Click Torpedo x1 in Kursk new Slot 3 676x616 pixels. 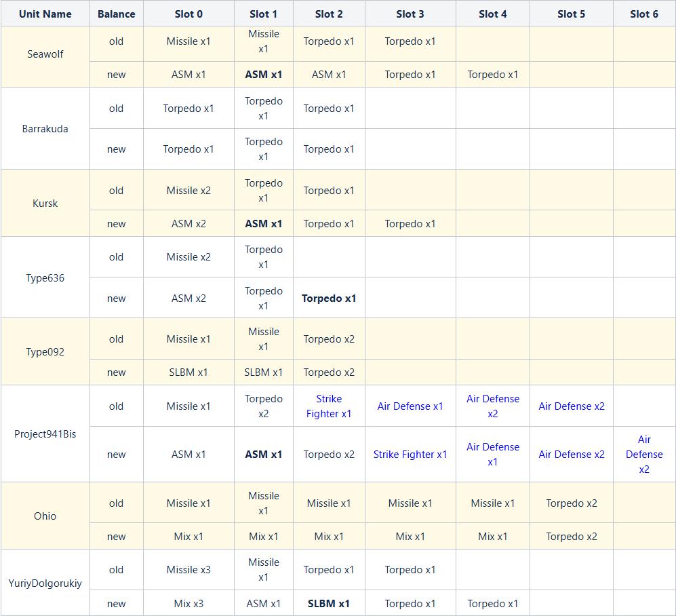tap(410, 224)
